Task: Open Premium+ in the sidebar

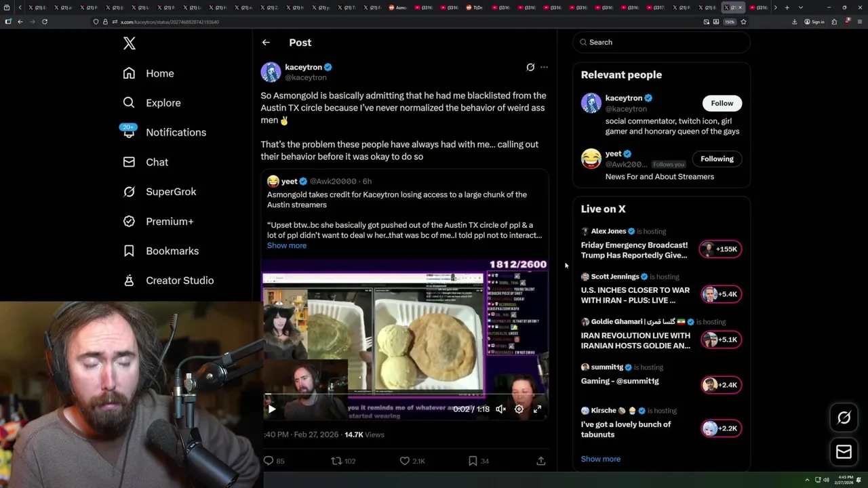Action: point(158,221)
